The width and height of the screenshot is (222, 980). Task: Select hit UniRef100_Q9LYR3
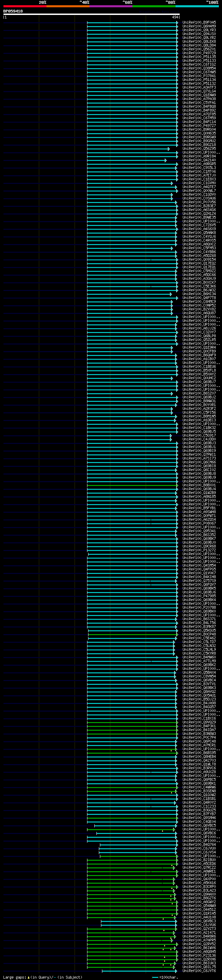(x=199, y=30)
